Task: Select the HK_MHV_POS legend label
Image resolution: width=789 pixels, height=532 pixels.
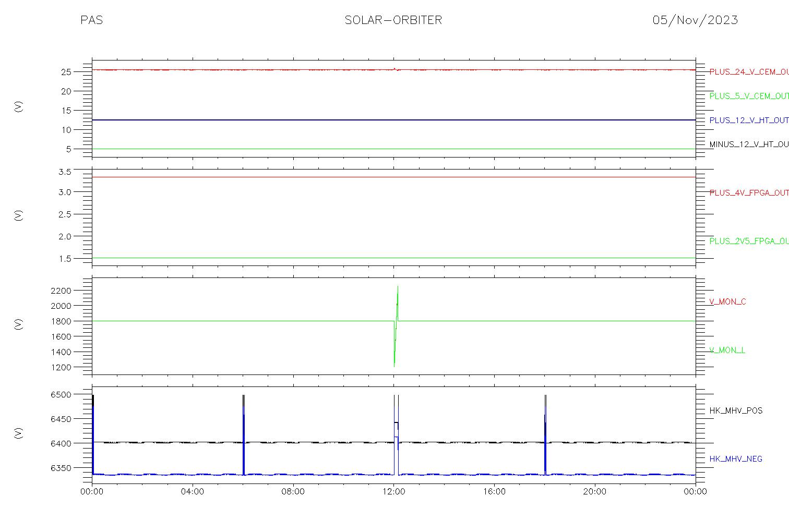Action: (x=736, y=411)
